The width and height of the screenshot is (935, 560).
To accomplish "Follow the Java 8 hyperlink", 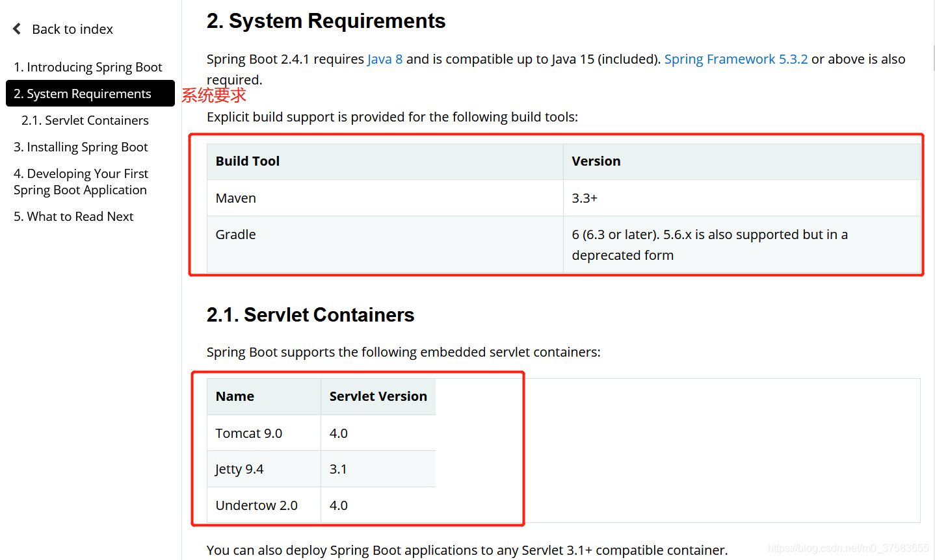I will tap(385, 59).
